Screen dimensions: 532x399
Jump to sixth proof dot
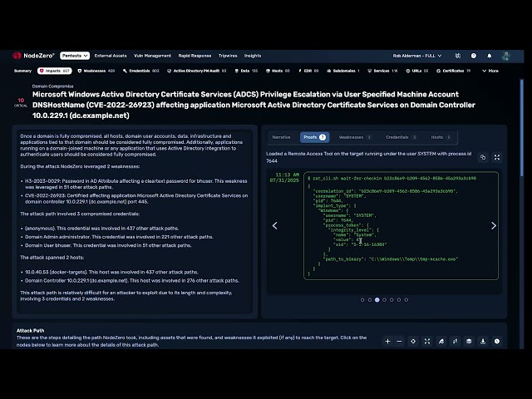click(x=399, y=300)
